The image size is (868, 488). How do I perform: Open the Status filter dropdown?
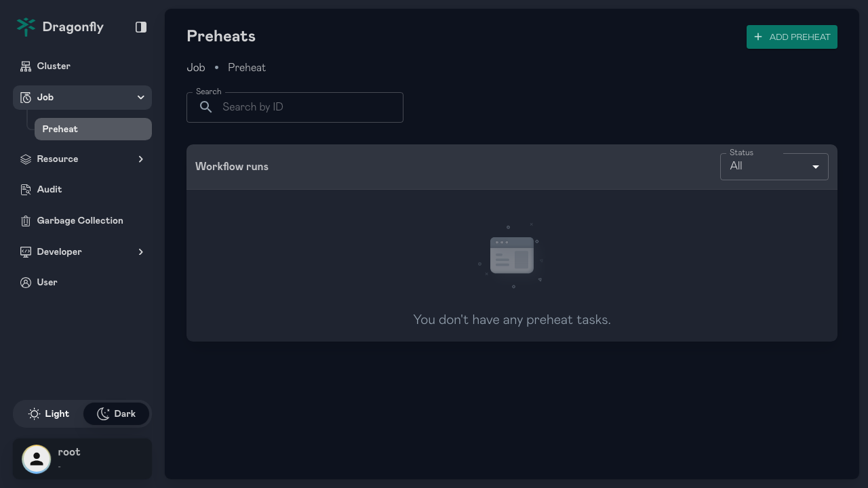[774, 166]
